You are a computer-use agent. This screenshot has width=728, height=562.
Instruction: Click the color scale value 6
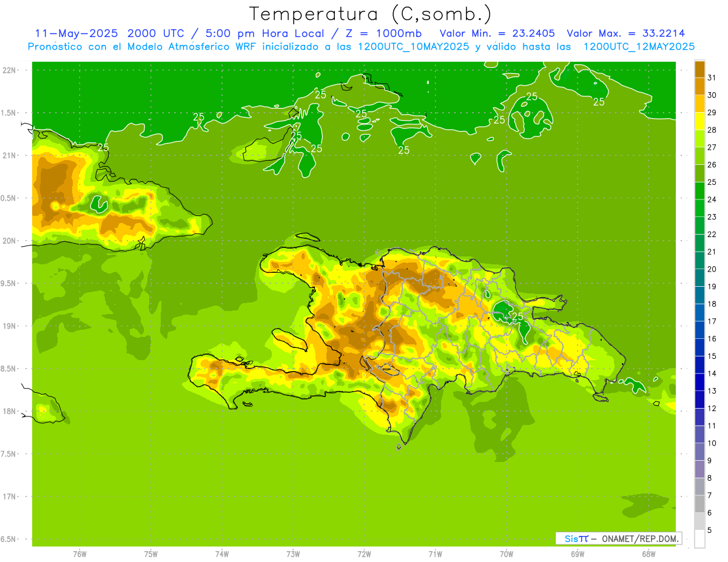click(710, 513)
